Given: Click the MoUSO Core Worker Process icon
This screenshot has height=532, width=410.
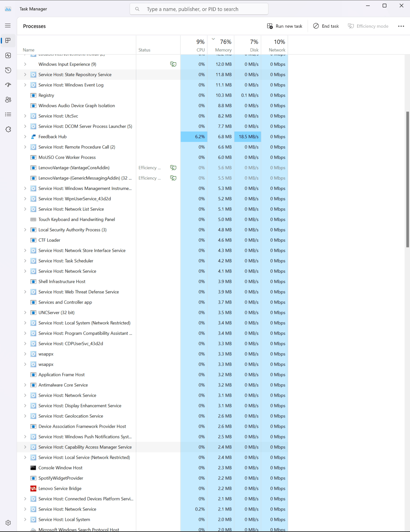Looking at the screenshot, I should point(33,157).
